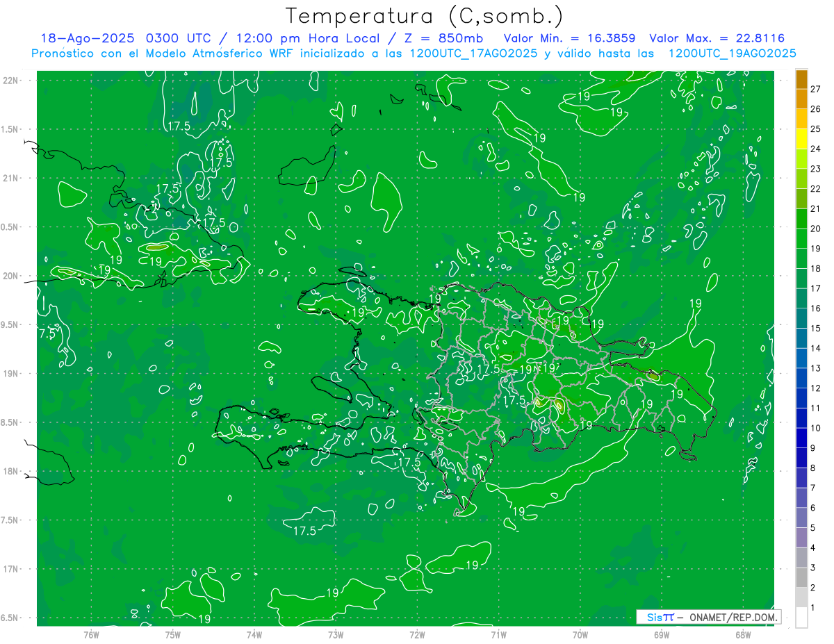The image size is (834, 644).
Task: Click the legend value '14'
Action: (816, 348)
